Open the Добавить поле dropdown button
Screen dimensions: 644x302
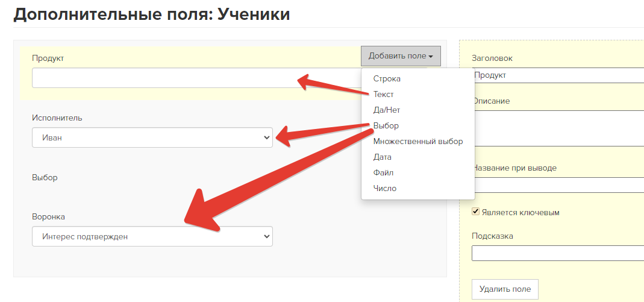pyautogui.click(x=401, y=56)
